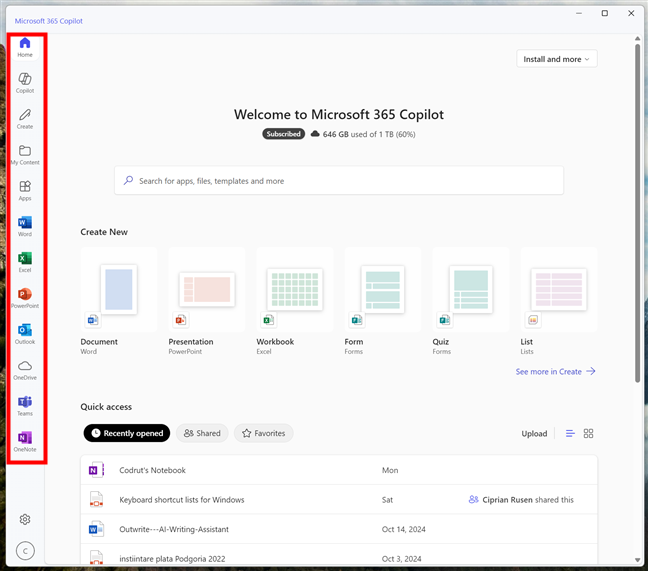Click the Word icon of Outwrite file

click(96, 529)
